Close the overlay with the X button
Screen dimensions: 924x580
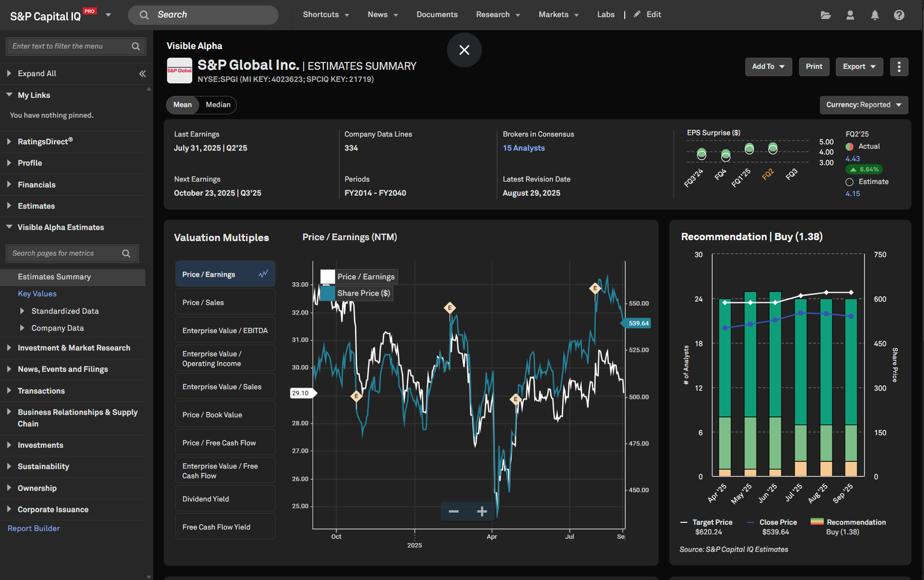pyautogui.click(x=464, y=50)
